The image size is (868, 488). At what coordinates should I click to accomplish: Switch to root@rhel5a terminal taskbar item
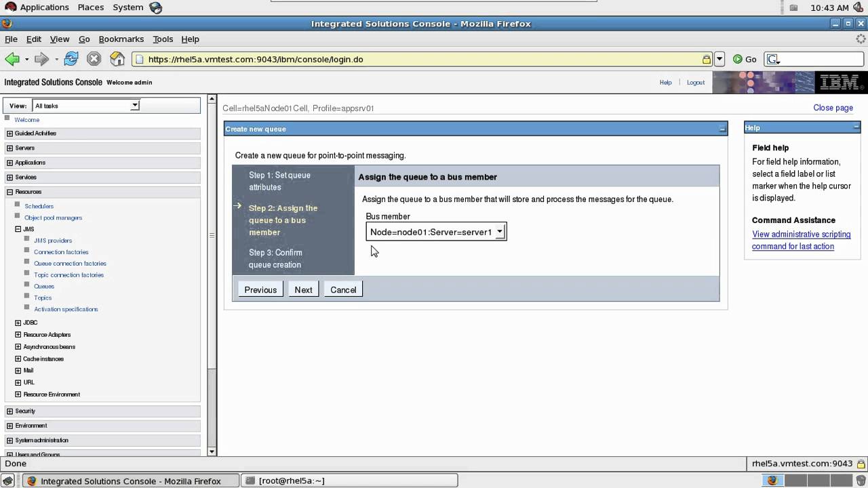coord(349,481)
